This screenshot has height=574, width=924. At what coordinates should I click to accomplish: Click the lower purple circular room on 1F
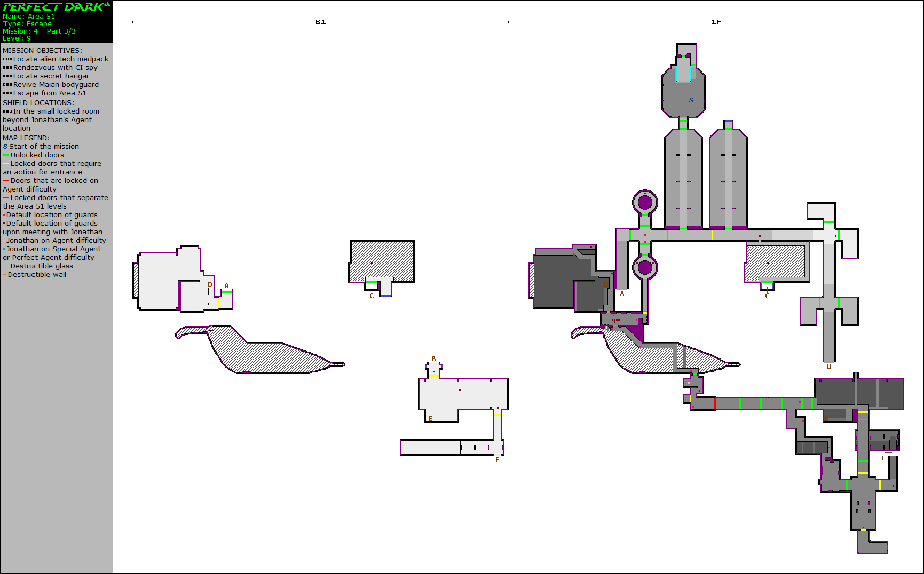(645, 267)
